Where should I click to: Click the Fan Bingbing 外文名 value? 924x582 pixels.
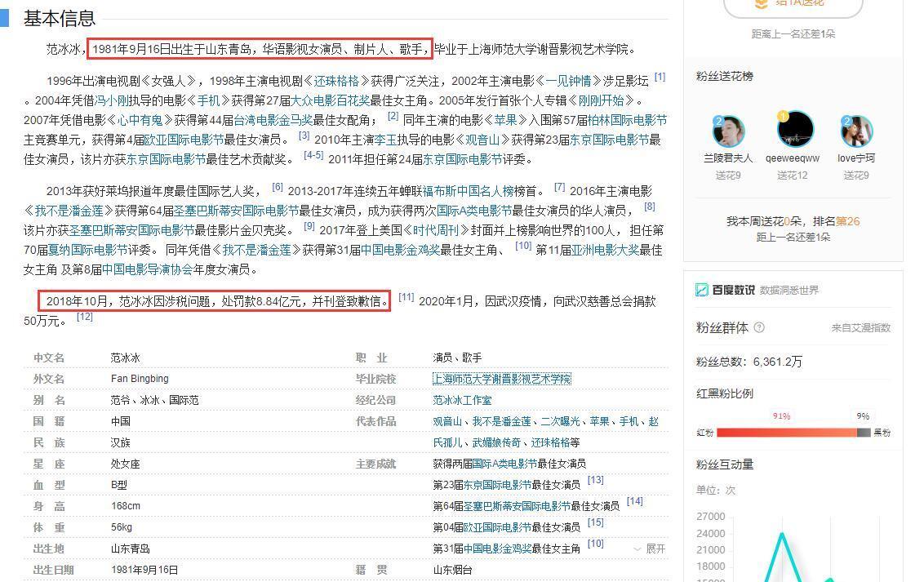pyautogui.click(x=140, y=379)
